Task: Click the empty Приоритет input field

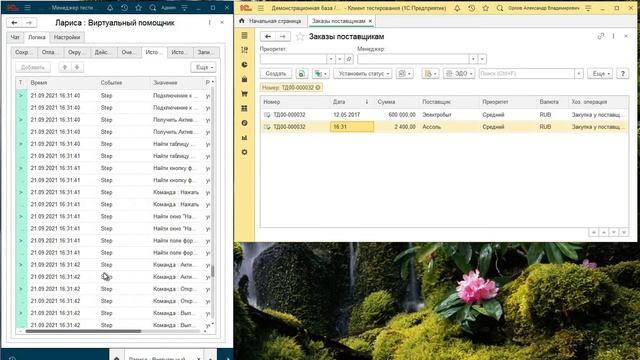Action: click(293, 59)
